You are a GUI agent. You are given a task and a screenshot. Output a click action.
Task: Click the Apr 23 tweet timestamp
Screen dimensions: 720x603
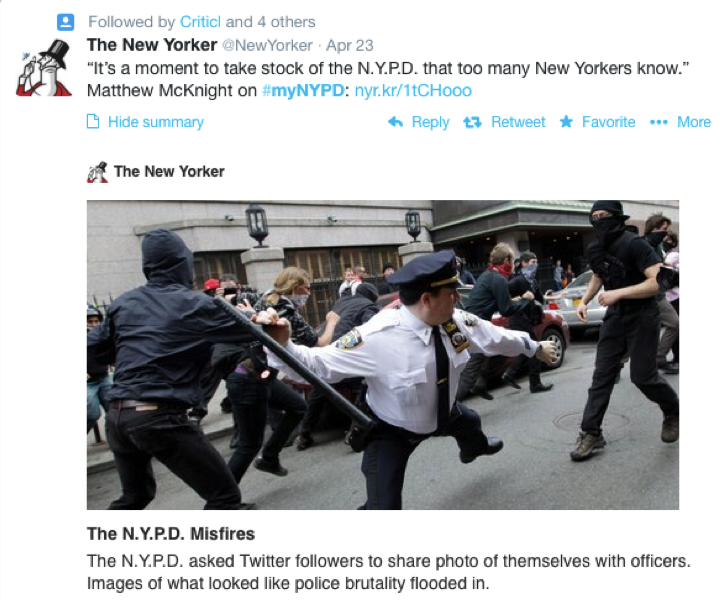349,45
